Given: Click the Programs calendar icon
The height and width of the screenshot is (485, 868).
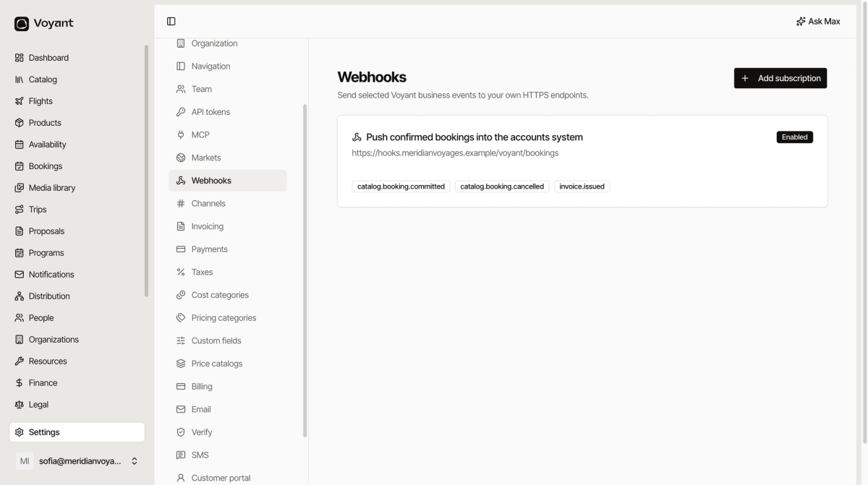Looking at the screenshot, I should click(x=20, y=253).
